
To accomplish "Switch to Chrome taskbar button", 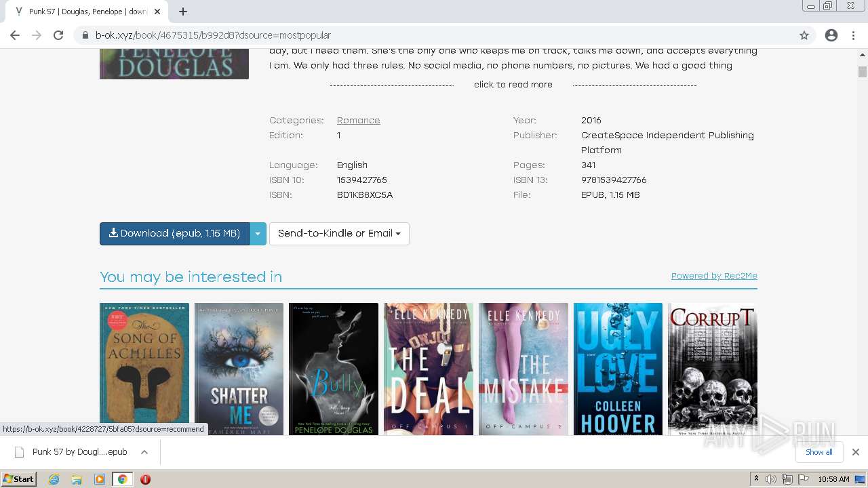I will [123, 479].
